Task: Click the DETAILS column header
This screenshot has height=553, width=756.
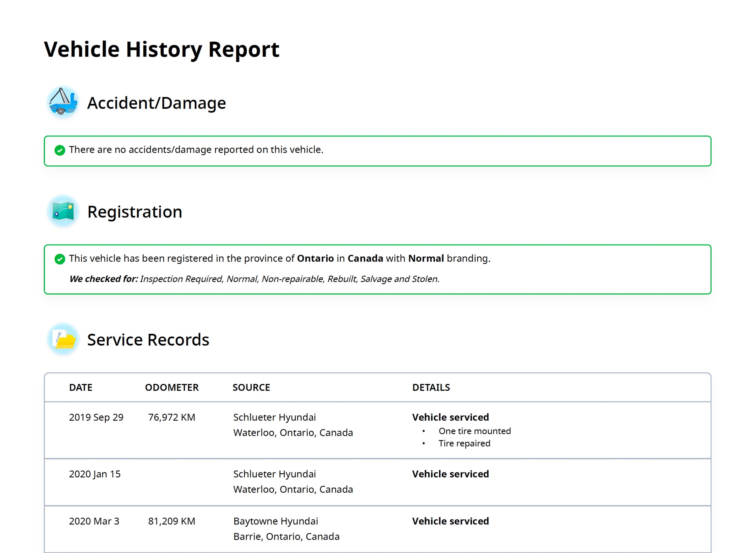Action: coord(431,387)
